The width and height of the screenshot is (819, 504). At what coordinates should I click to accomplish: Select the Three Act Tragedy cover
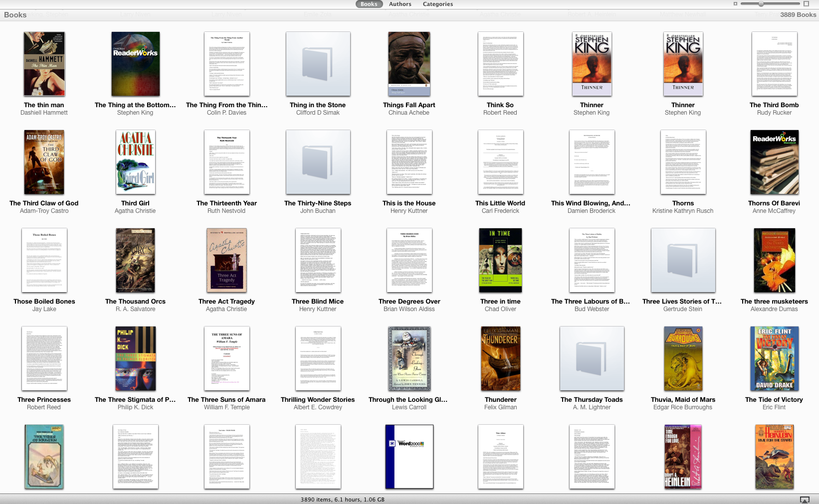pyautogui.click(x=226, y=261)
